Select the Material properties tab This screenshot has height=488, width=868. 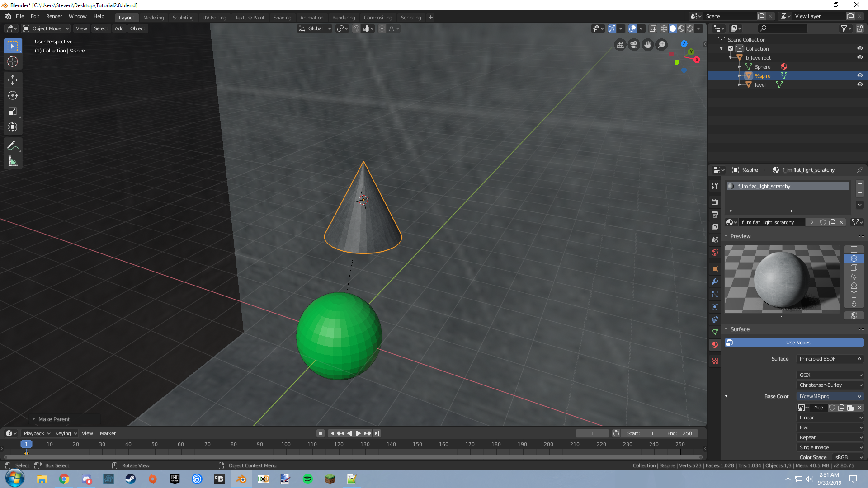(x=714, y=345)
